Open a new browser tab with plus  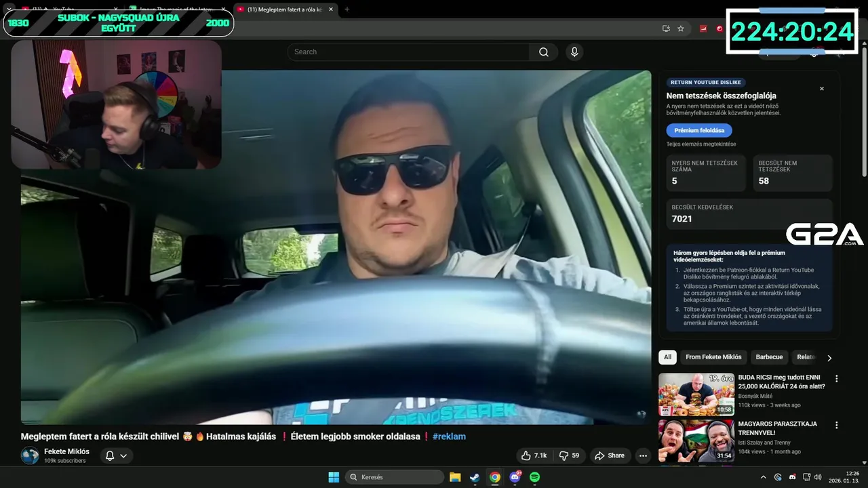[347, 9]
